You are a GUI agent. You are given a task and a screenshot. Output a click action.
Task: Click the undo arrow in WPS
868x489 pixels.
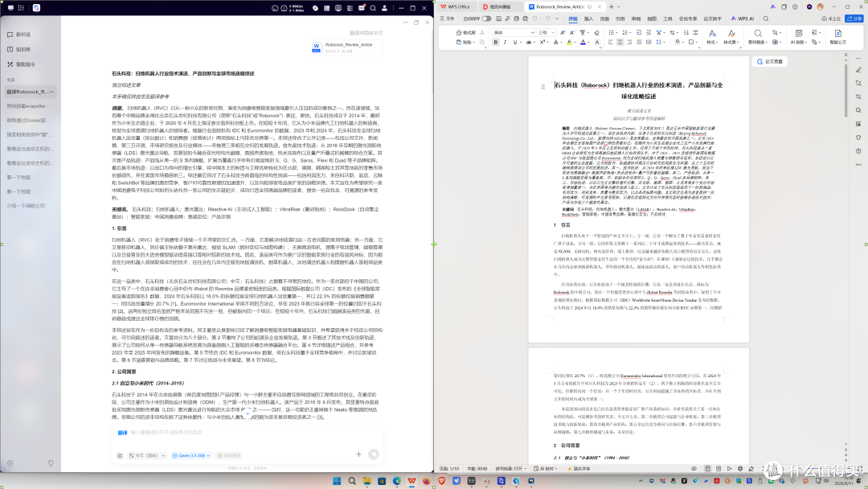[534, 18]
